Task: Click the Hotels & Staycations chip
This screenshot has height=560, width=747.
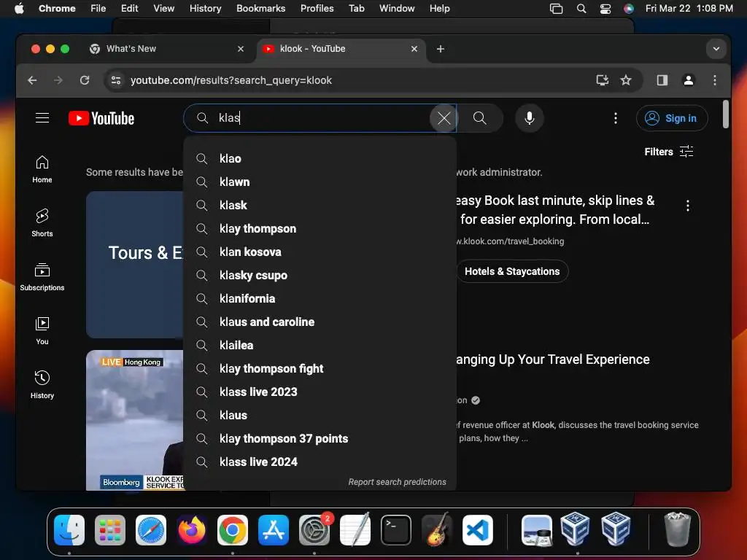Action: 512,271
